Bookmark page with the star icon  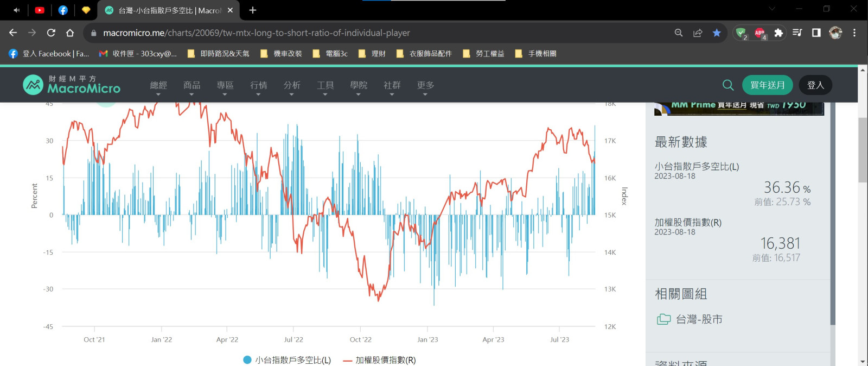pyautogui.click(x=717, y=33)
